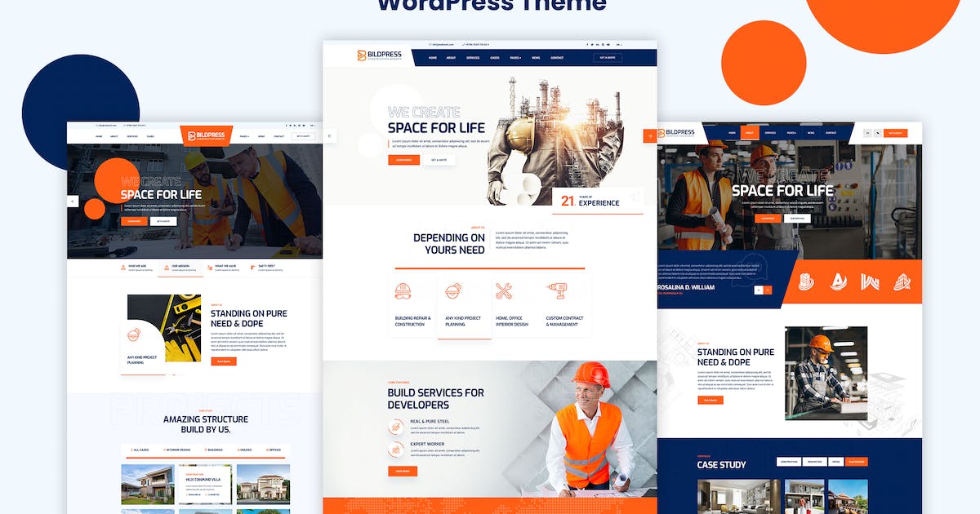Image resolution: width=980 pixels, height=514 pixels.
Task: Open language selector in center mockup top bar
Action: [x=619, y=45]
